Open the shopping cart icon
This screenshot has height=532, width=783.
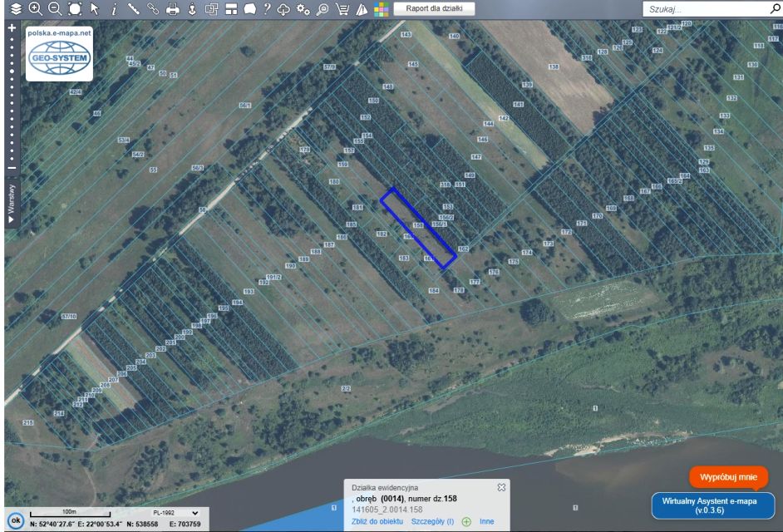click(x=342, y=8)
